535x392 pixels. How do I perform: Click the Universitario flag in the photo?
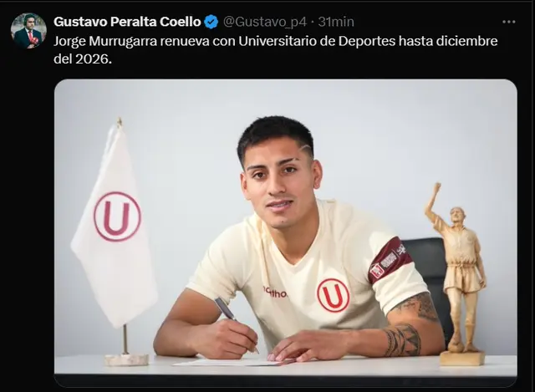[x=115, y=225]
